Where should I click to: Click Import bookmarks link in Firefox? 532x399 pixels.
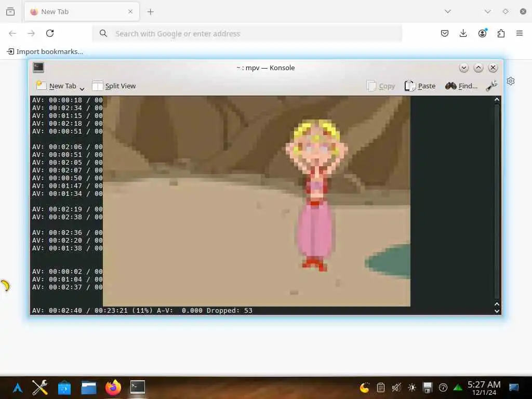(45, 51)
